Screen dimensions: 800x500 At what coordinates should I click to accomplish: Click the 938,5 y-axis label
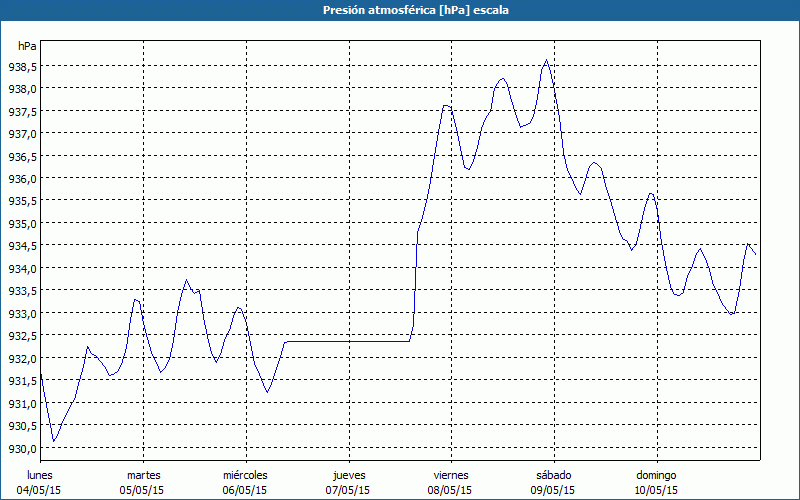coord(22,66)
